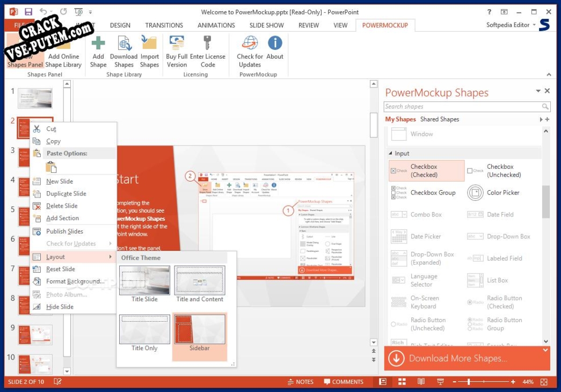
Task: Select the List Box shape
Action: point(504,280)
